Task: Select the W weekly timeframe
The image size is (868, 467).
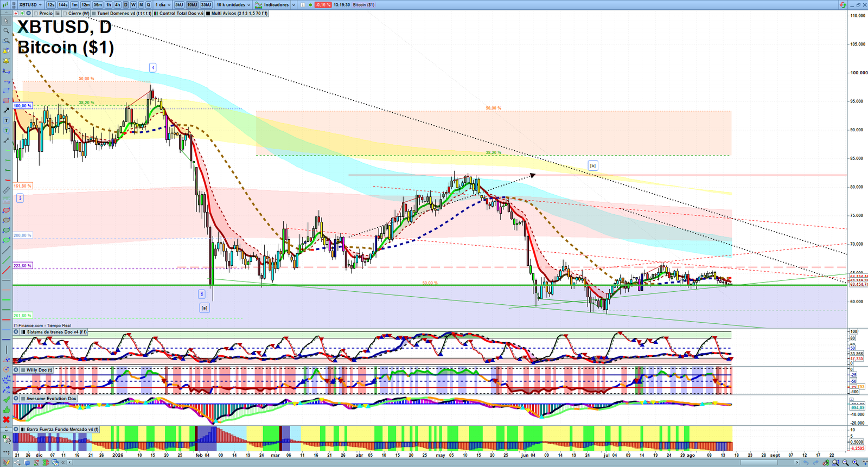Action: 133,5
